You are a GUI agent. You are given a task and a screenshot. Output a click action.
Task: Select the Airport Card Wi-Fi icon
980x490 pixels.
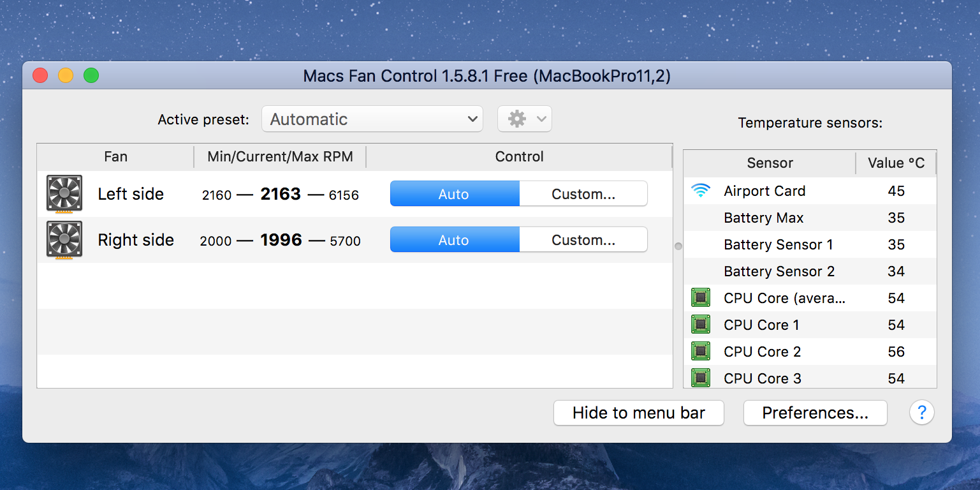[701, 190]
